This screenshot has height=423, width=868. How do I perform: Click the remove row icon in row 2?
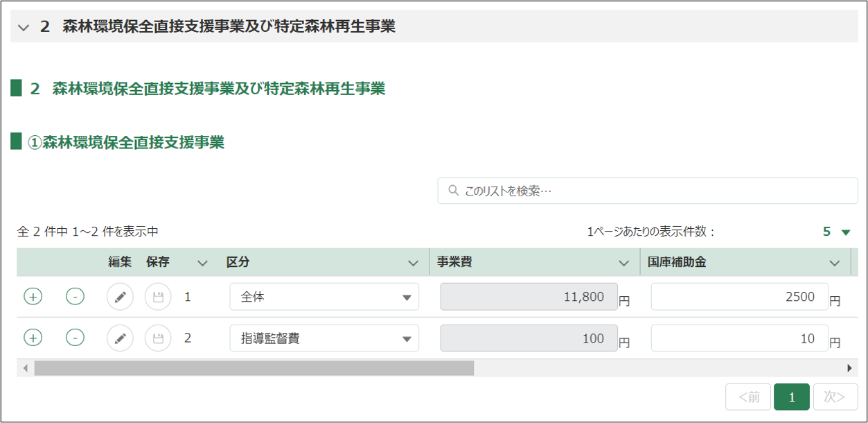pyautogui.click(x=75, y=338)
